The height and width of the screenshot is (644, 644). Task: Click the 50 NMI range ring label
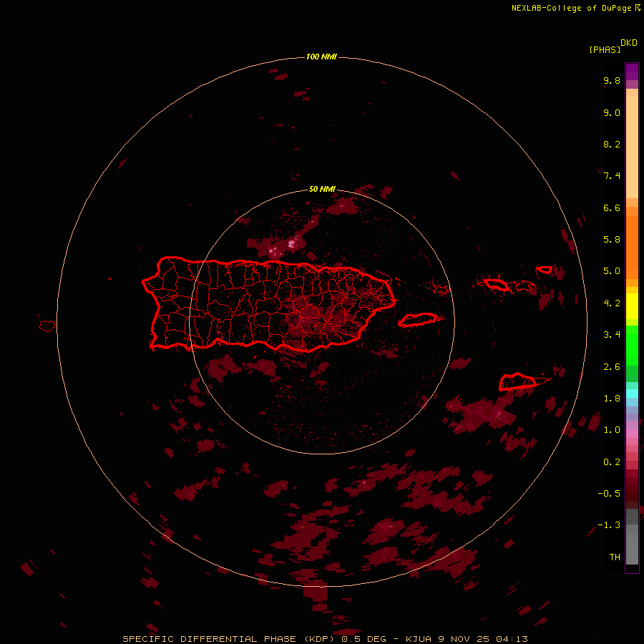point(322,189)
